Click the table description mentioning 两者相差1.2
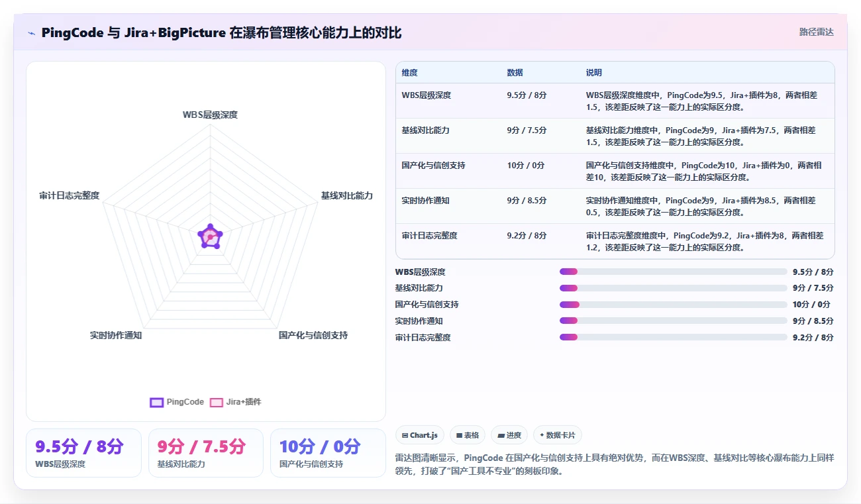The image size is (861, 504). pyautogui.click(x=705, y=242)
